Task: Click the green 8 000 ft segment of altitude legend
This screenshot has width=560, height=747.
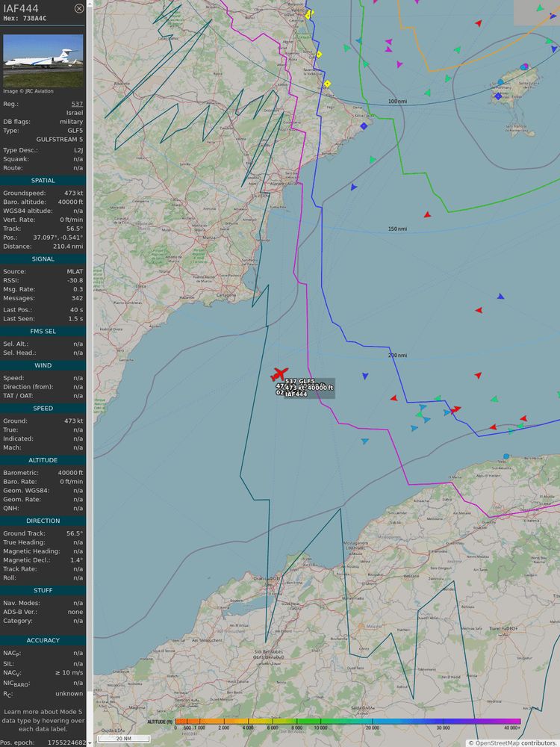Action: [296, 722]
